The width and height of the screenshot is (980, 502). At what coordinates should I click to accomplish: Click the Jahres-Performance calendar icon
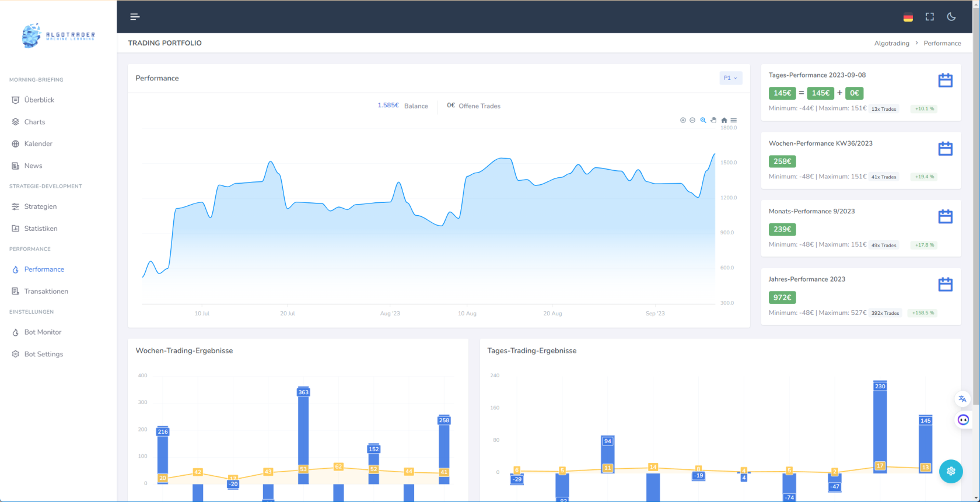(x=946, y=285)
